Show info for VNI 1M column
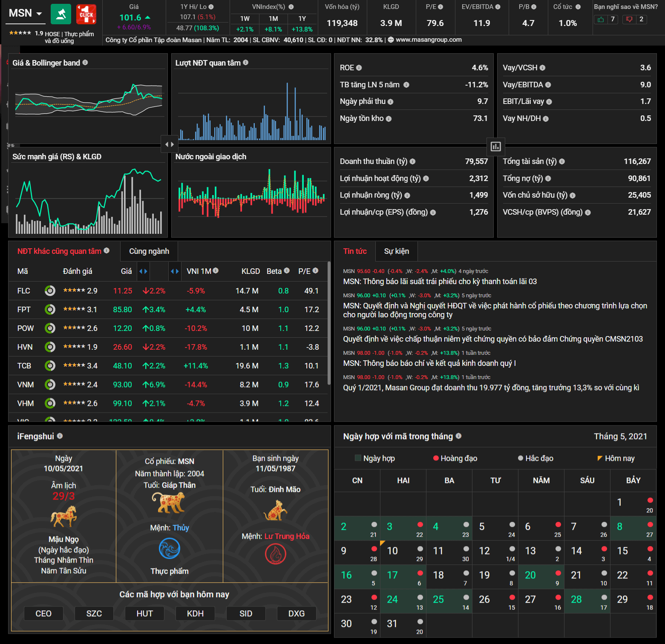The image size is (665, 644). [x=216, y=270]
